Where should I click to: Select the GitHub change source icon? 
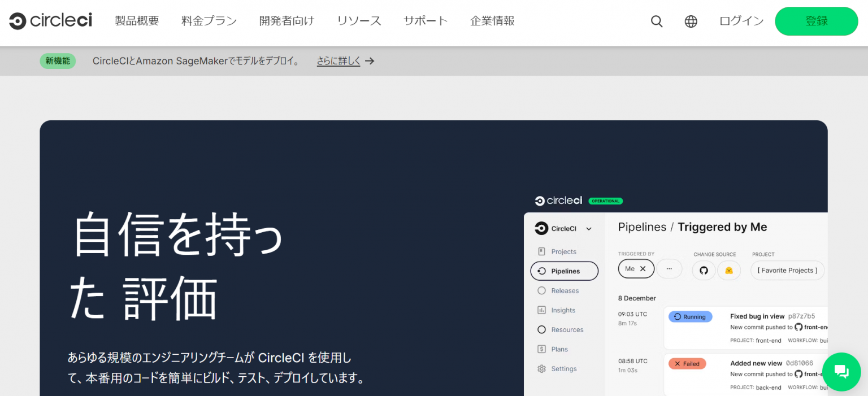pos(703,270)
